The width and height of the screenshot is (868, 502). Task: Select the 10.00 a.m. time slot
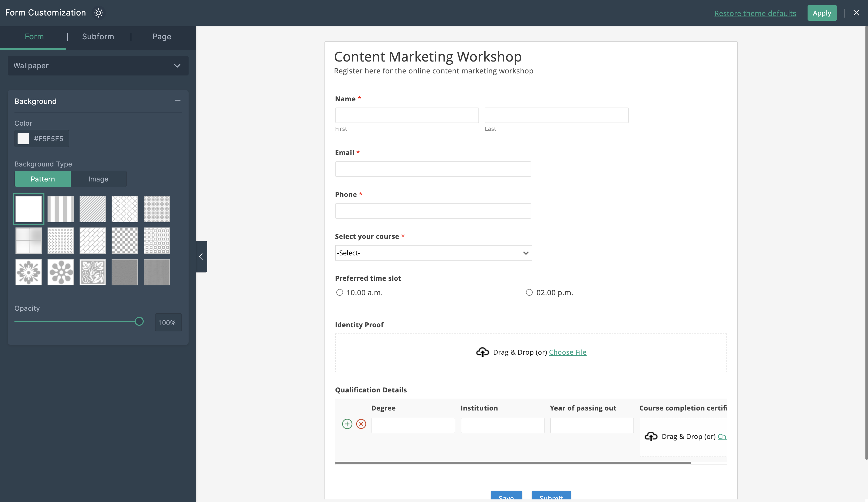click(340, 292)
